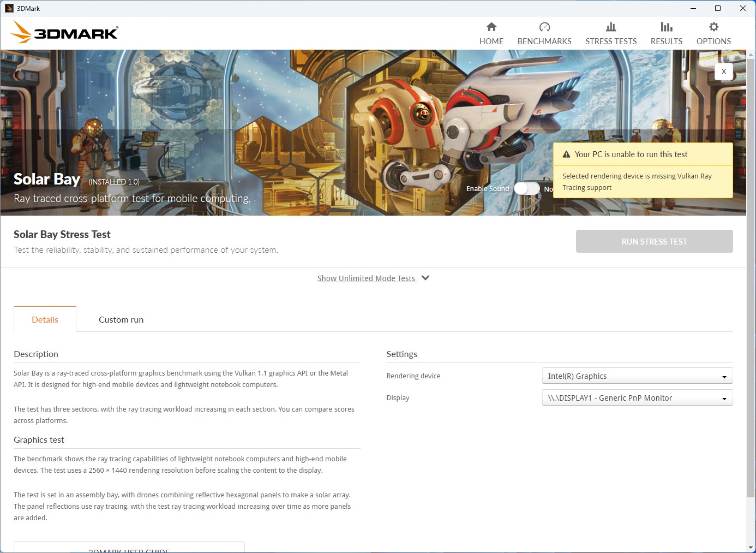Minimize the 3DMark window
The image size is (756, 553).
point(693,8)
